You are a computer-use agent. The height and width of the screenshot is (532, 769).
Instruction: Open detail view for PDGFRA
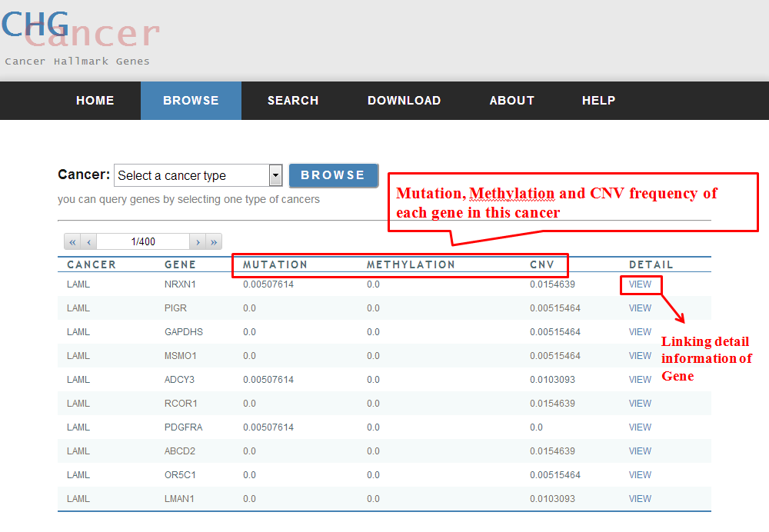[x=640, y=427]
